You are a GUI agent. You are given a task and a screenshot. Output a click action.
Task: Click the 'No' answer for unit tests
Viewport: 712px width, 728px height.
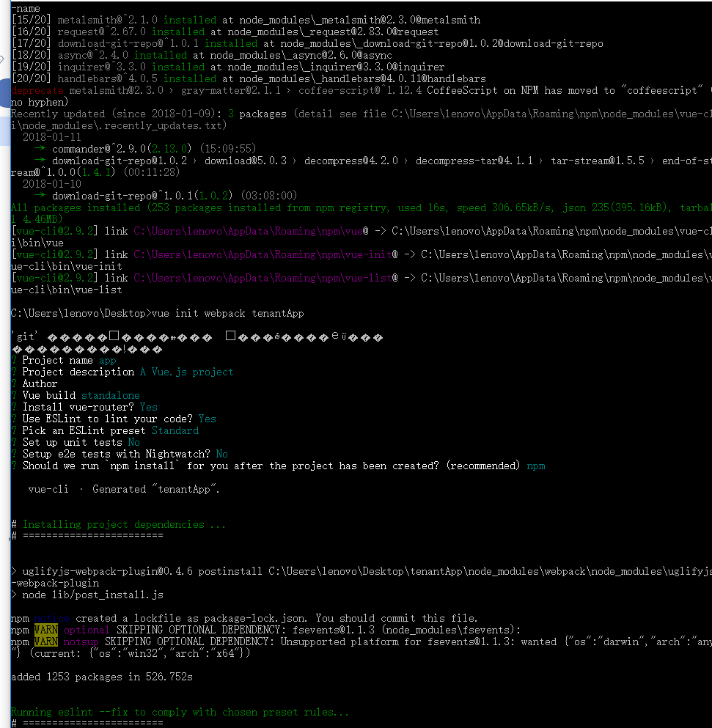click(133, 443)
